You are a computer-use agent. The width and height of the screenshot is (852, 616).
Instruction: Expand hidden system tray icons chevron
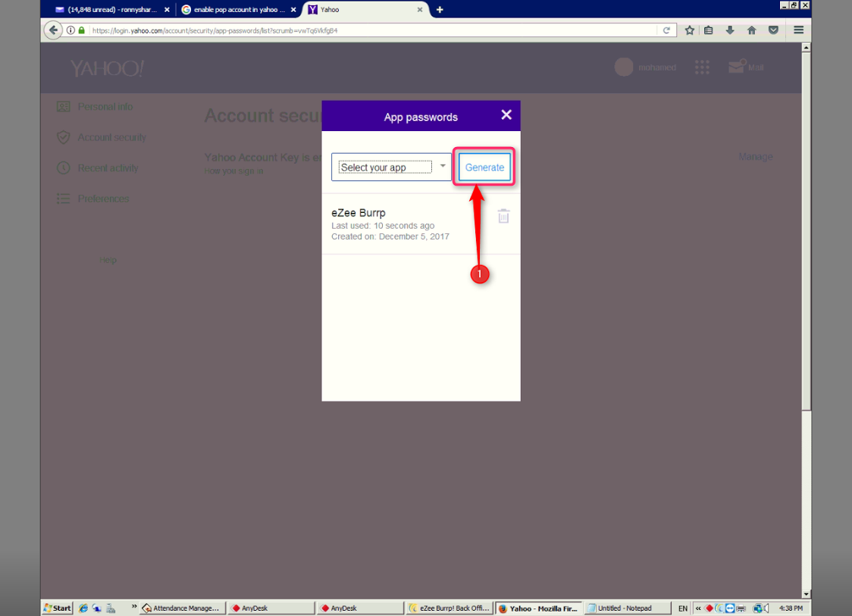[698, 608]
